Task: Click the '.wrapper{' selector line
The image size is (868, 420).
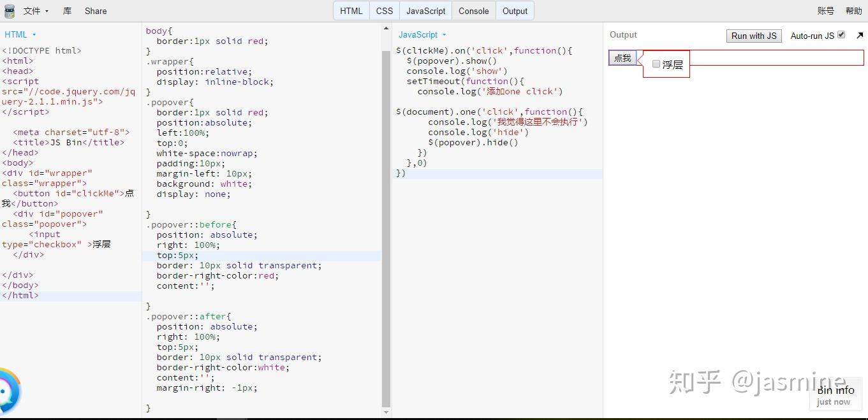Action: 170,61
